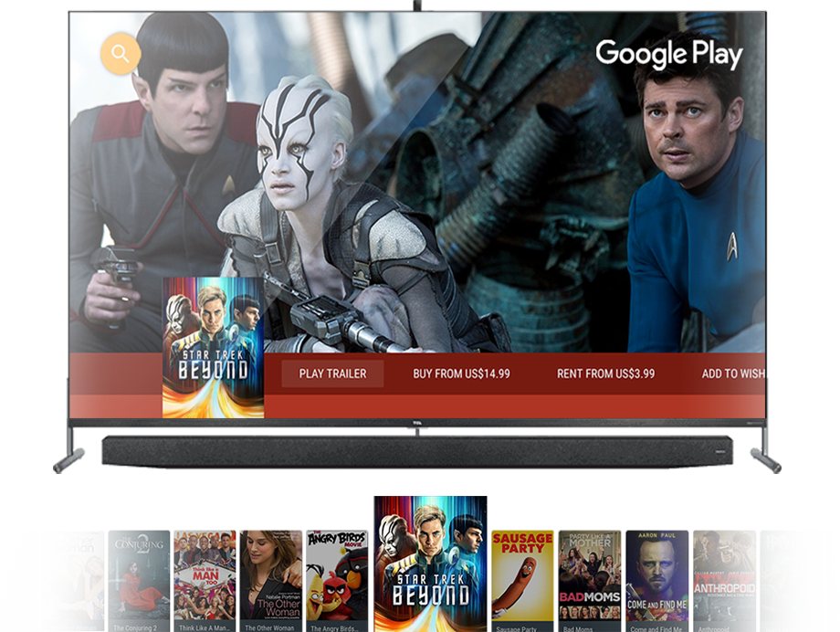Click the Google Play logo
Image resolution: width=840 pixels, height=632 pixels.
669,54
